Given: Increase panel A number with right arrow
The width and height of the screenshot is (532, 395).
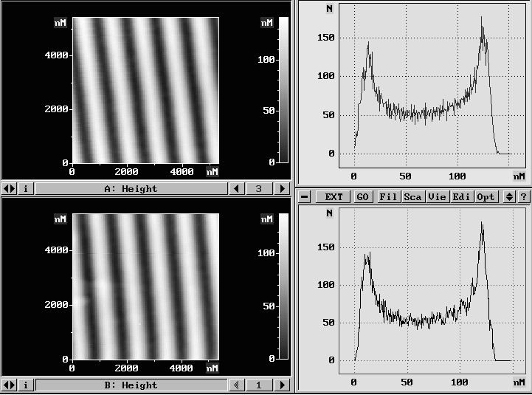Looking at the screenshot, I should [281, 189].
